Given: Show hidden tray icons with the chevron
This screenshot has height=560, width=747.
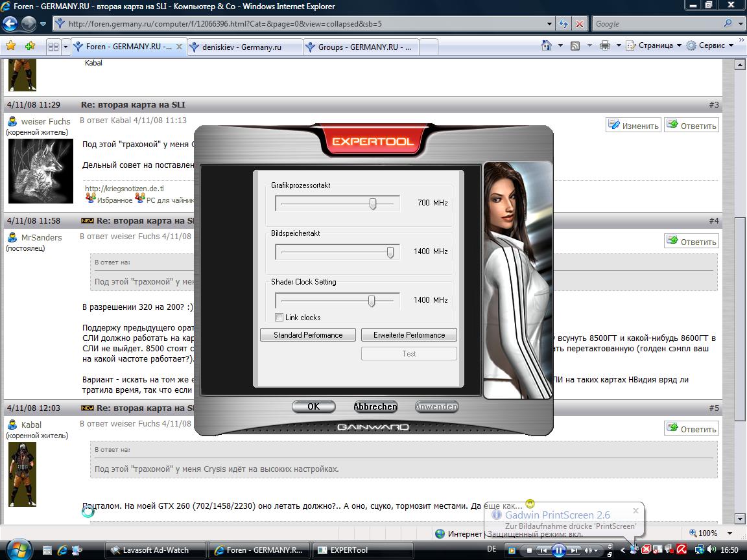Looking at the screenshot, I should click(622, 550).
